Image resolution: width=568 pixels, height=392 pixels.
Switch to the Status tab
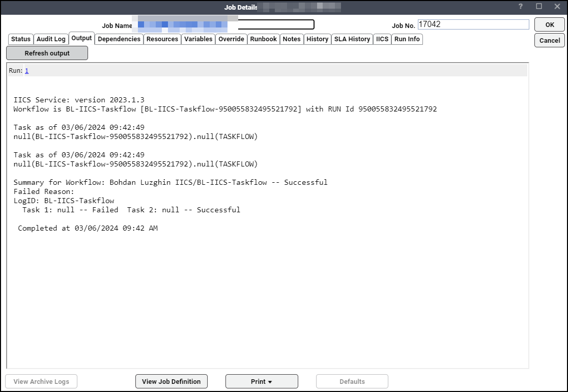[x=21, y=39]
